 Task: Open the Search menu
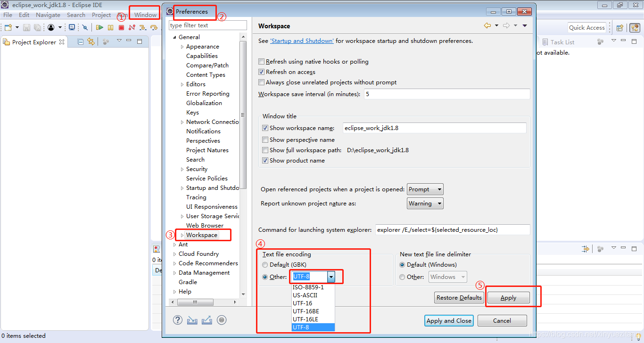point(76,15)
